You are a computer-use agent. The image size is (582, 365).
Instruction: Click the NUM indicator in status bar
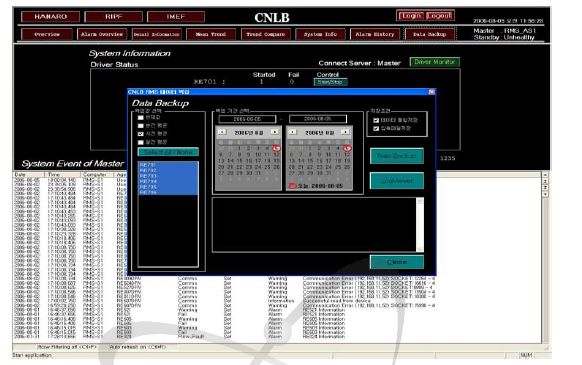526,355
